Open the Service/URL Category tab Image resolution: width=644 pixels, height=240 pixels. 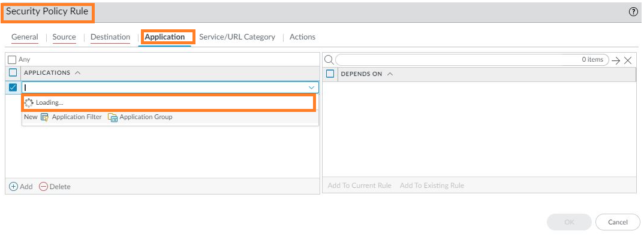click(237, 37)
